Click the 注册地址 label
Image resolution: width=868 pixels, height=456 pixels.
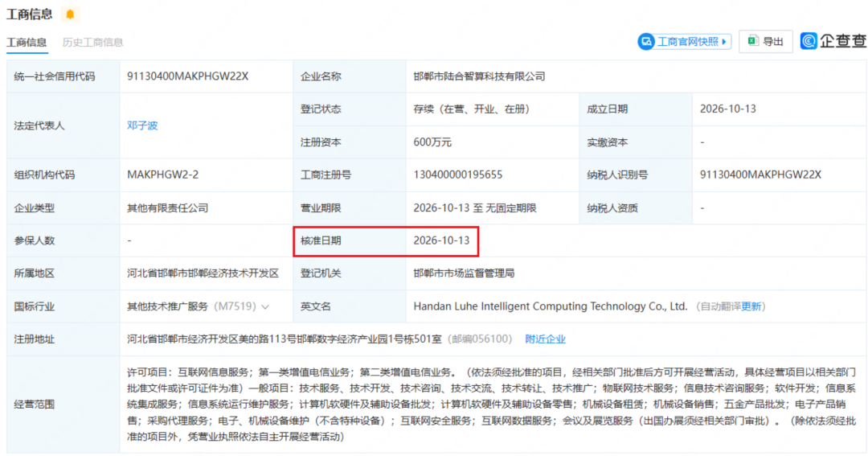35,339
